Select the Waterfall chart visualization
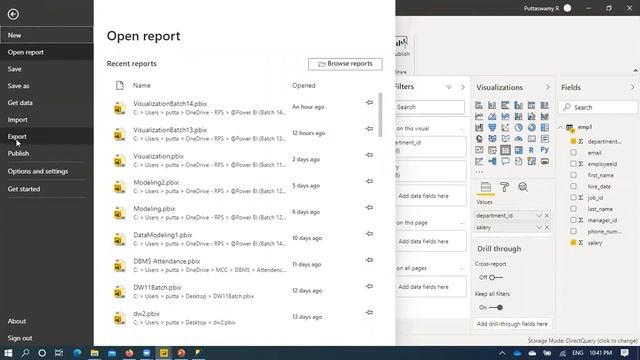640x360 pixels. [x=479, y=128]
